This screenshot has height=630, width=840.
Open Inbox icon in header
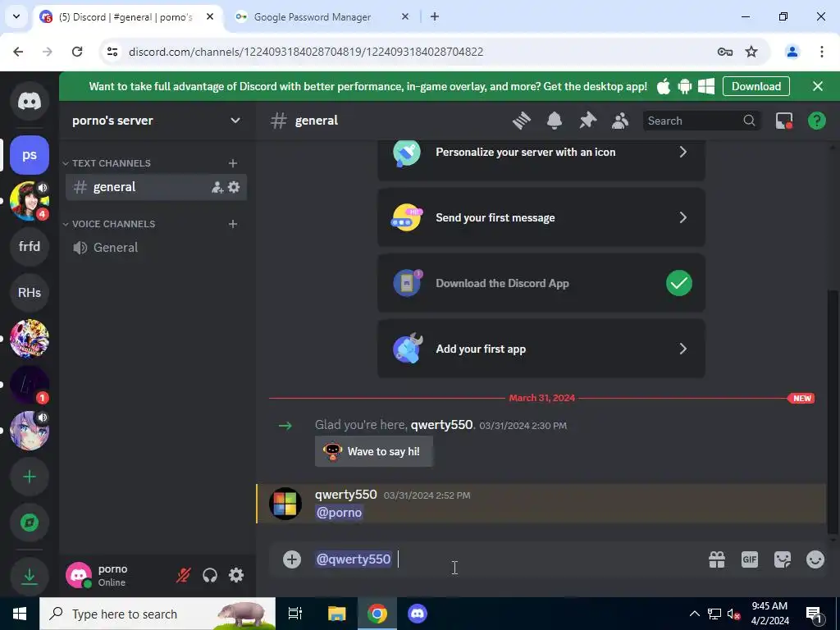pyautogui.click(x=784, y=121)
